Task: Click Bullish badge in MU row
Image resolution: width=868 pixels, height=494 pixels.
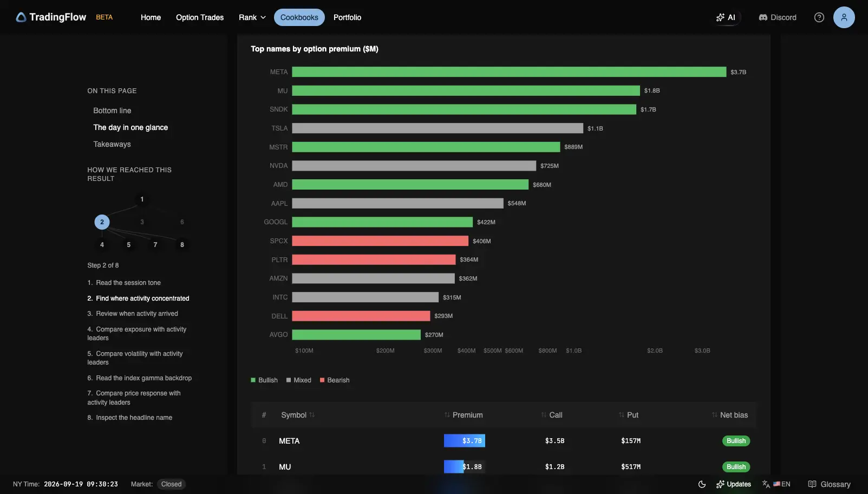Action: pyautogui.click(x=736, y=467)
